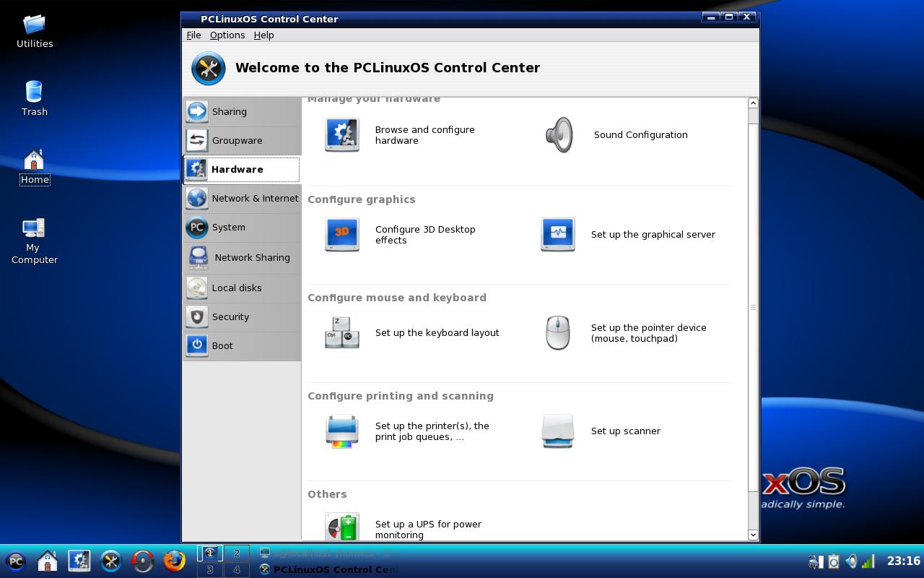Viewport: 924px width, 578px height.
Task: Switch to virtual desktop 3 in the pager
Action: (x=210, y=569)
